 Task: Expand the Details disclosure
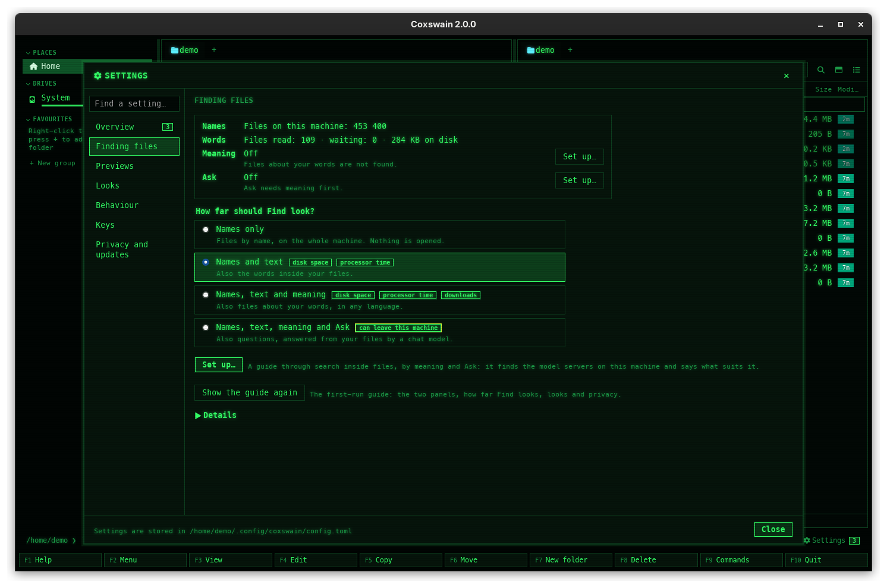216,416
